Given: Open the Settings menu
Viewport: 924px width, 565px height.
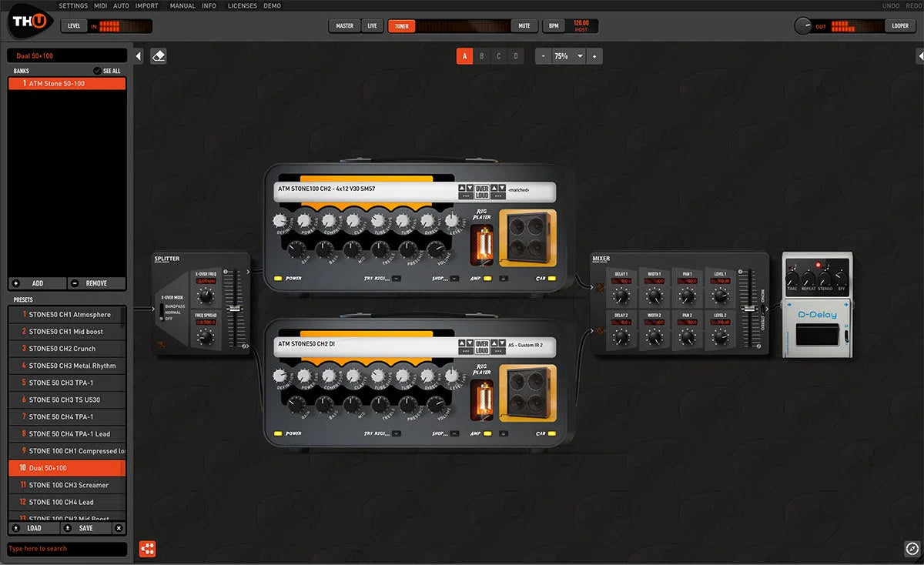Looking at the screenshot, I should (x=73, y=5).
